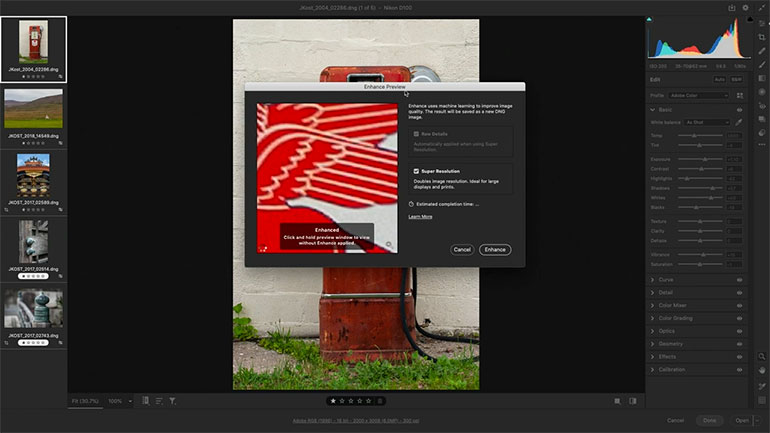
Task: Click the save image icon
Action: [x=731, y=8]
